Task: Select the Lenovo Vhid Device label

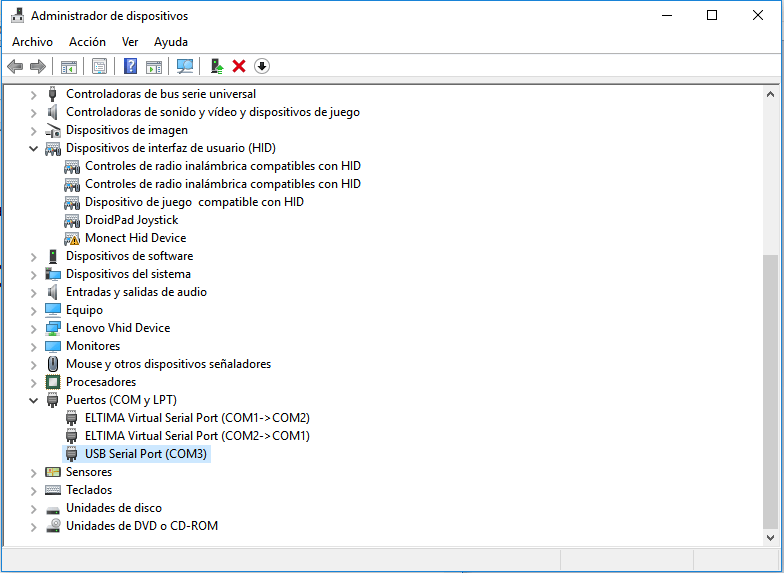Action: point(118,328)
